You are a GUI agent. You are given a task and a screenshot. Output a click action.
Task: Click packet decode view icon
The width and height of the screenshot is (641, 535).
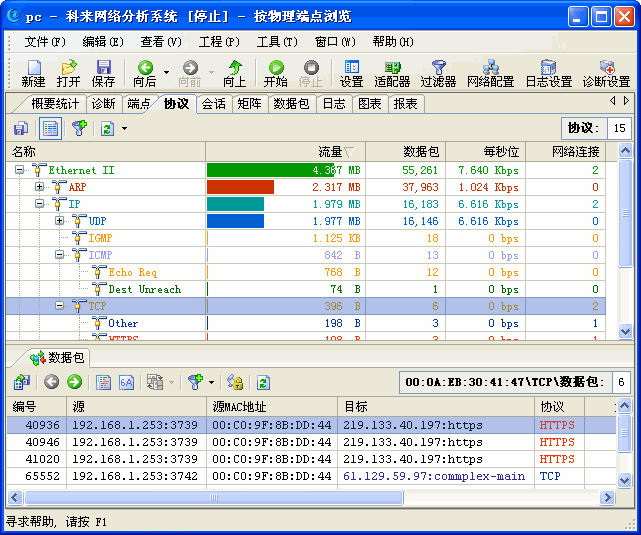tap(103, 382)
